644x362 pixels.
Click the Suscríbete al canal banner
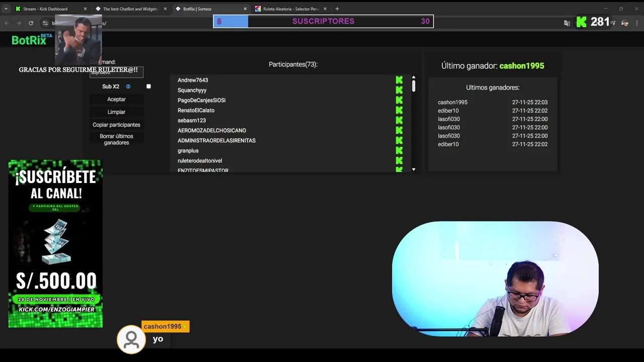click(x=55, y=244)
